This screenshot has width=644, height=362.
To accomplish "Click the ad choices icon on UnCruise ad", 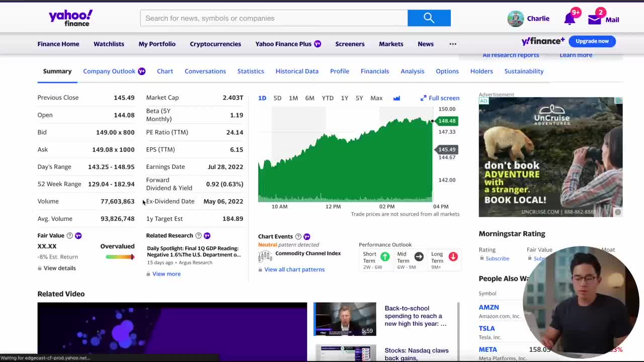I will pyautogui.click(x=619, y=101).
